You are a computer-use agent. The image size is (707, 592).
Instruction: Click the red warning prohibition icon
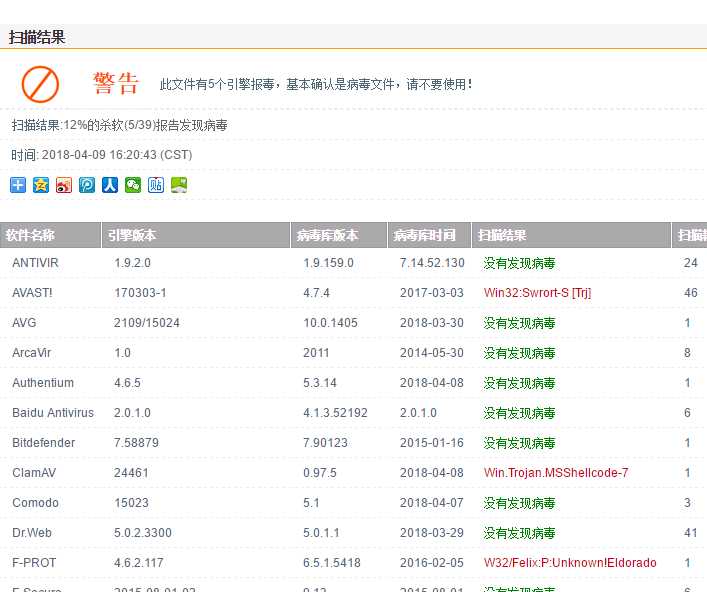pyautogui.click(x=41, y=84)
